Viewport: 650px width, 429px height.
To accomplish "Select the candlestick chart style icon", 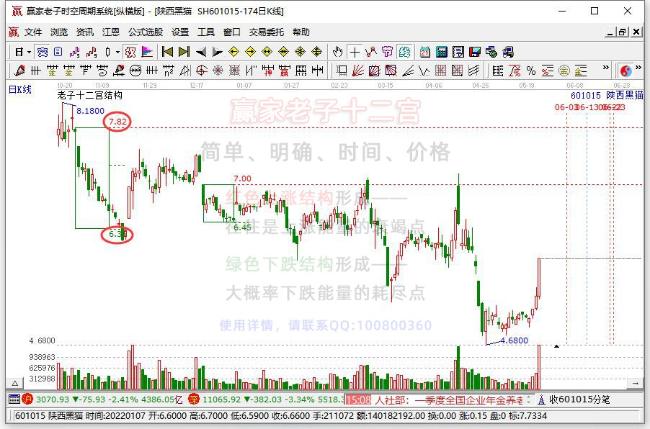I will 108,52.
